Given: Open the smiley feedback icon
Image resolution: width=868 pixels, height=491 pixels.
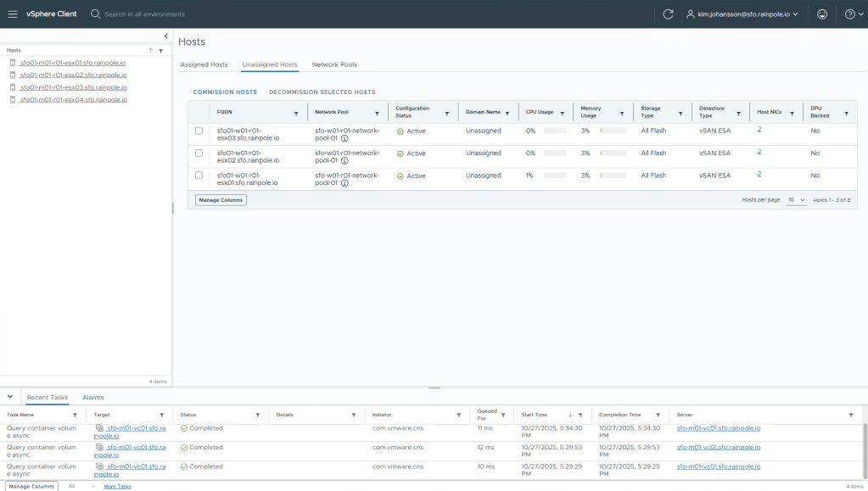Looking at the screenshot, I should coord(821,14).
